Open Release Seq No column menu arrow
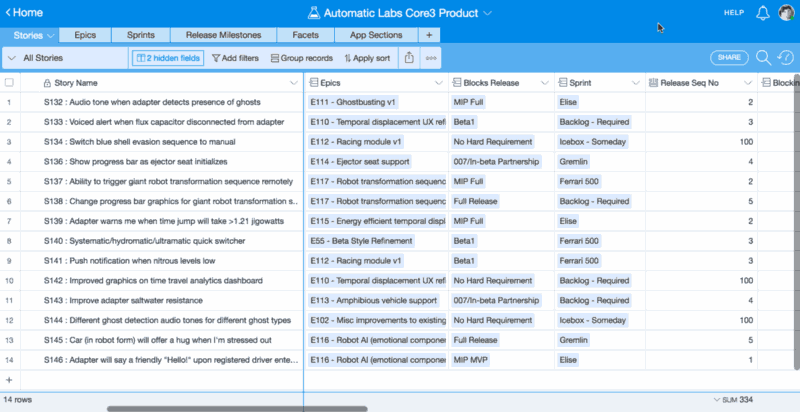Image resolution: width=800 pixels, height=412 pixels. (748, 83)
